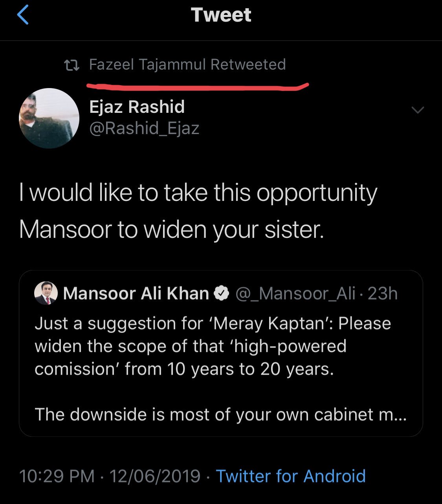Click Mansoor Ali Khan's small avatar

pos(46,293)
